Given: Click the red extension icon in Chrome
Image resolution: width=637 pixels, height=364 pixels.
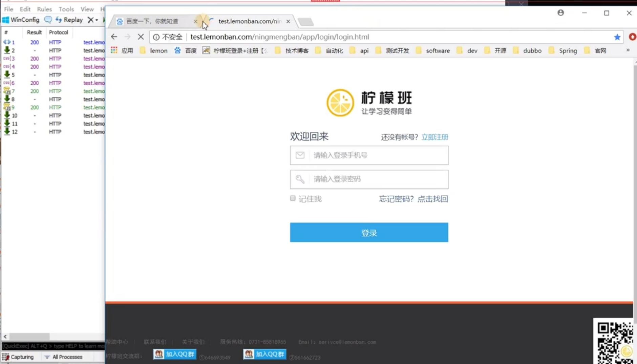Looking at the screenshot, I should [x=633, y=37].
